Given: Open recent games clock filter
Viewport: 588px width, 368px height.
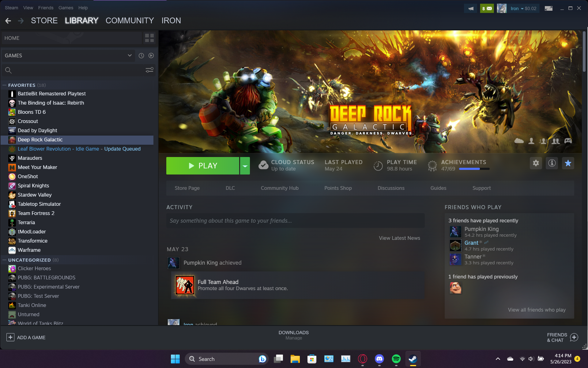Looking at the screenshot, I should point(141,56).
